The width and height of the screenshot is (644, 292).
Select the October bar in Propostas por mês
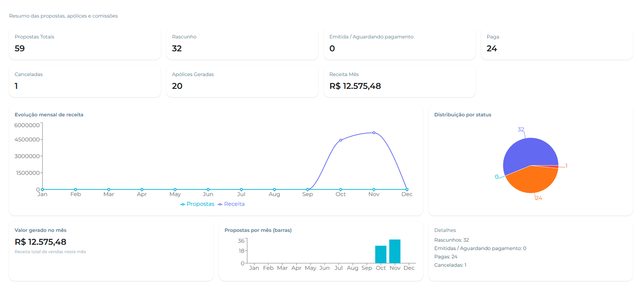tap(381, 255)
